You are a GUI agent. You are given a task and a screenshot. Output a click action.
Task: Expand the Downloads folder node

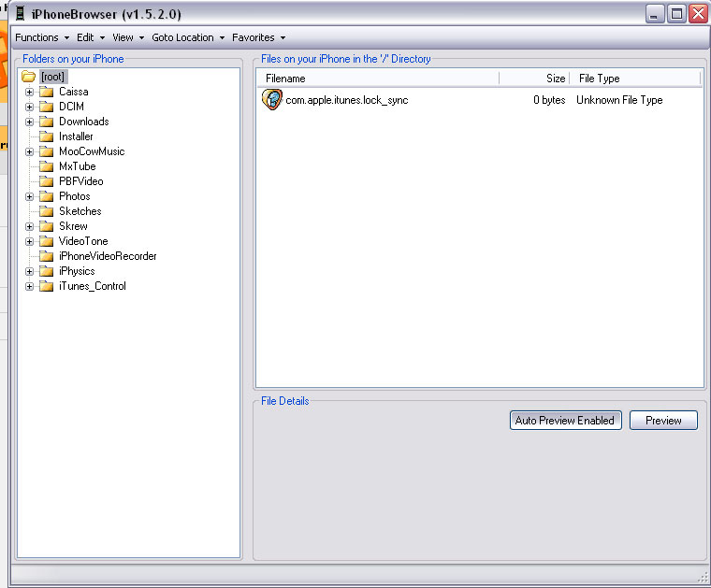(x=30, y=122)
